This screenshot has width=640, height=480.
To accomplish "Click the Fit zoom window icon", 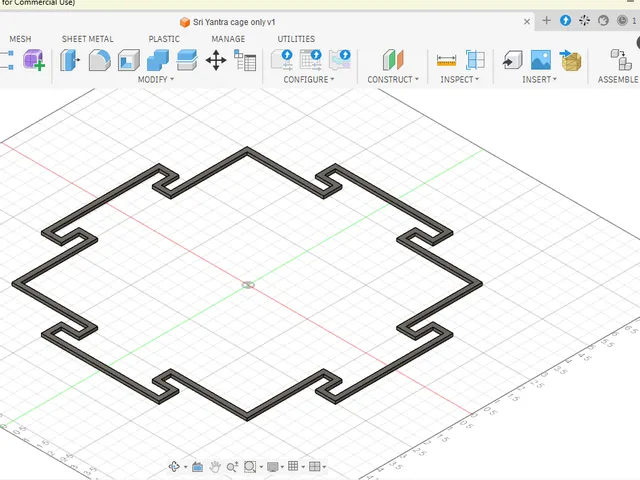I will (250, 467).
